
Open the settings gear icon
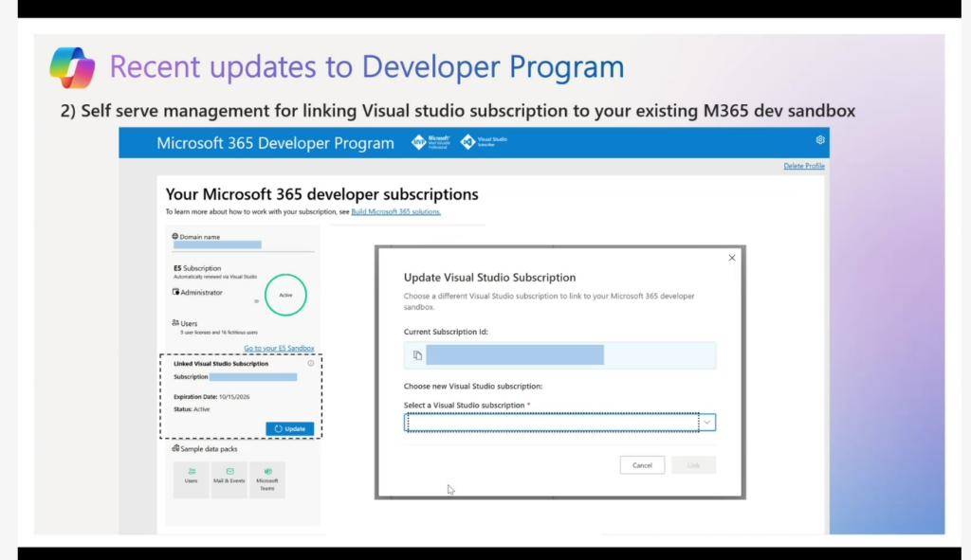820,140
